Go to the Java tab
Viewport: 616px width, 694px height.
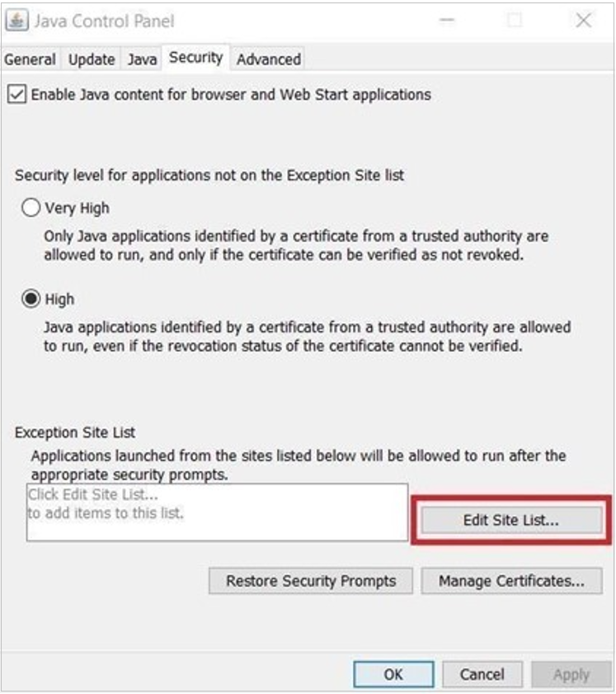(142, 59)
